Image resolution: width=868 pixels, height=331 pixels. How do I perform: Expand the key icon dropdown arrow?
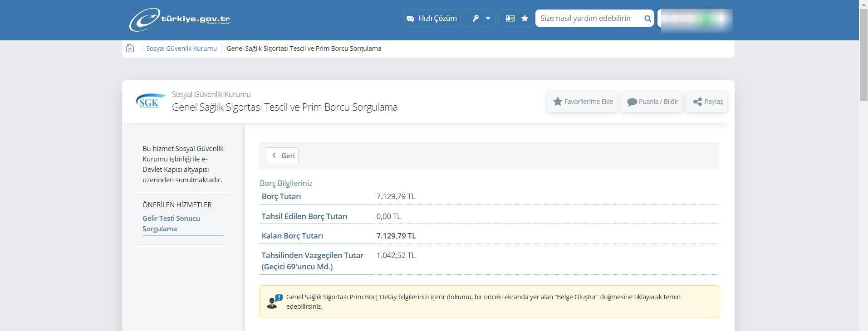pos(488,19)
